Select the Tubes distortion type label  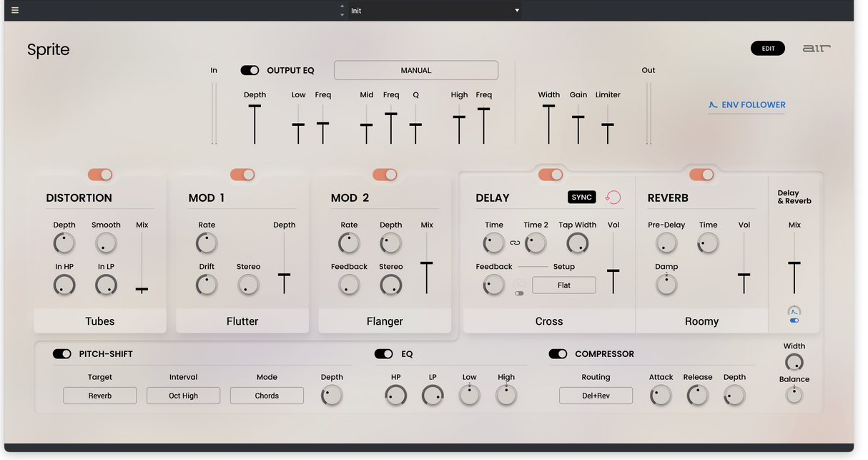pyautogui.click(x=99, y=321)
